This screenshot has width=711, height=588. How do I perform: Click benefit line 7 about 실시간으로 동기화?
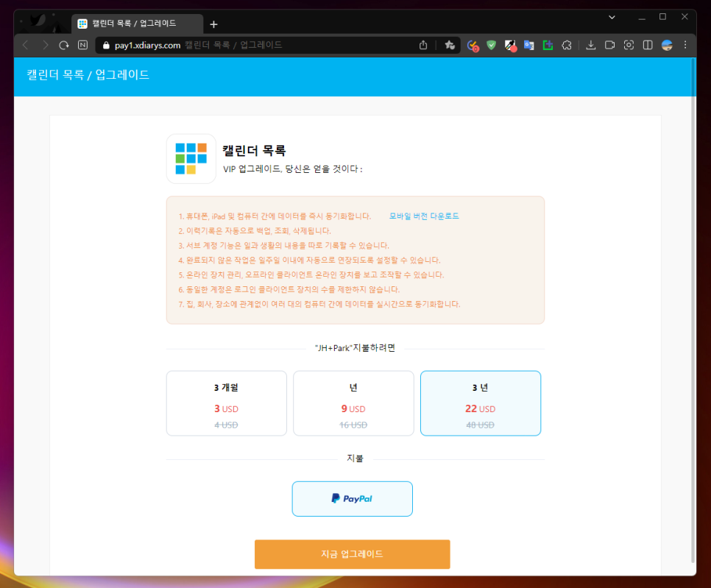[x=319, y=304]
